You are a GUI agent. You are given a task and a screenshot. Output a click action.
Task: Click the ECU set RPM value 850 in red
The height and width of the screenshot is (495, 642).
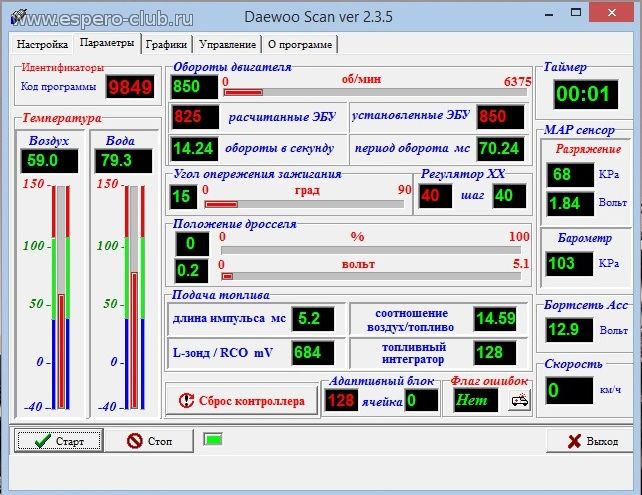[x=500, y=117]
